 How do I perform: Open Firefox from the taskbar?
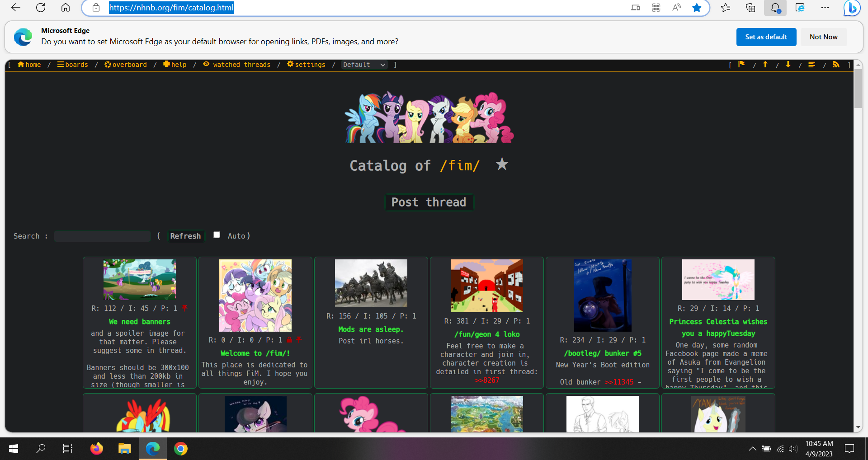(x=96, y=449)
